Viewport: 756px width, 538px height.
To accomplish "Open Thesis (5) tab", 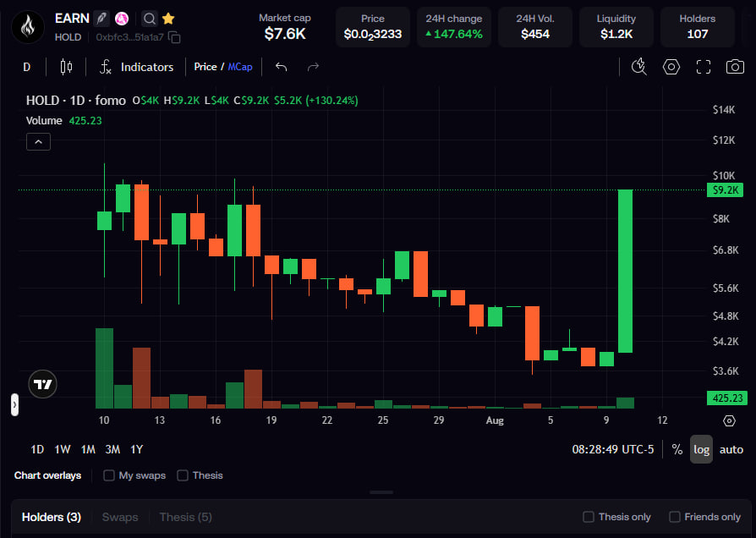I will [x=186, y=517].
